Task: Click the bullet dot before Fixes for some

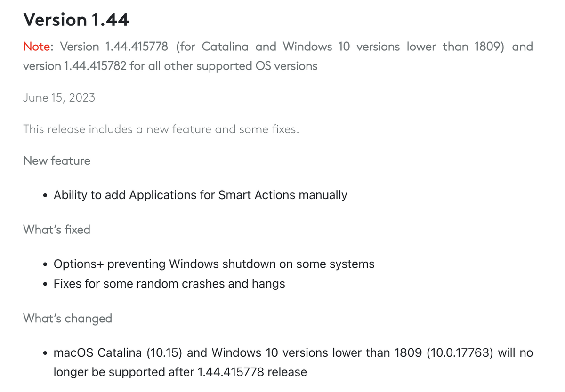Action: pyautogui.click(x=44, y=284)
